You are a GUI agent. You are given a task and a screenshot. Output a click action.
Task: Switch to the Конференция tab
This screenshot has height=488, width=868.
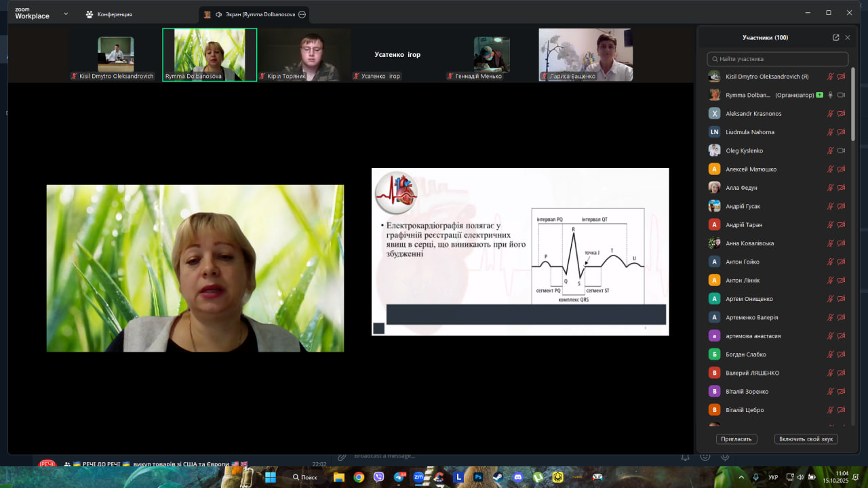tap(108, 14)
